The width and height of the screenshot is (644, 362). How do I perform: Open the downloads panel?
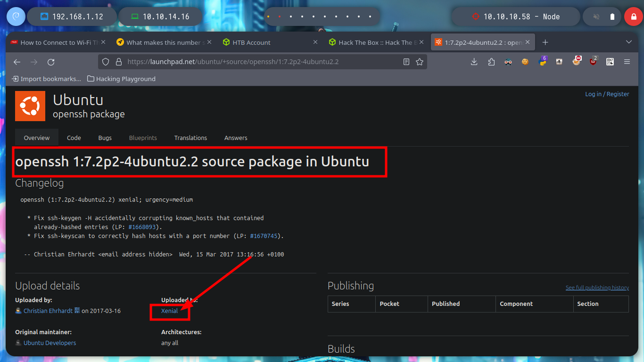474,62
